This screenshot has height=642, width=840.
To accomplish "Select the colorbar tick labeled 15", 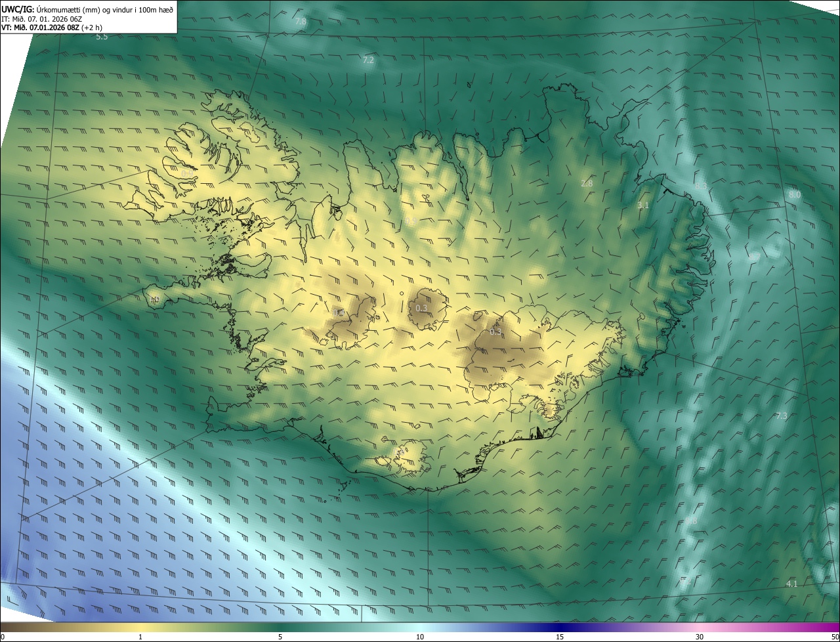I will click(560, 637).
